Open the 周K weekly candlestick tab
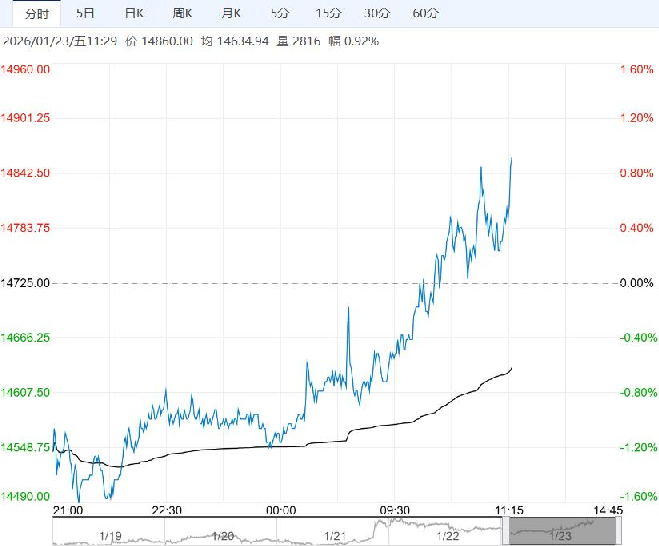The image size is (659, 546). coord(183,13)
